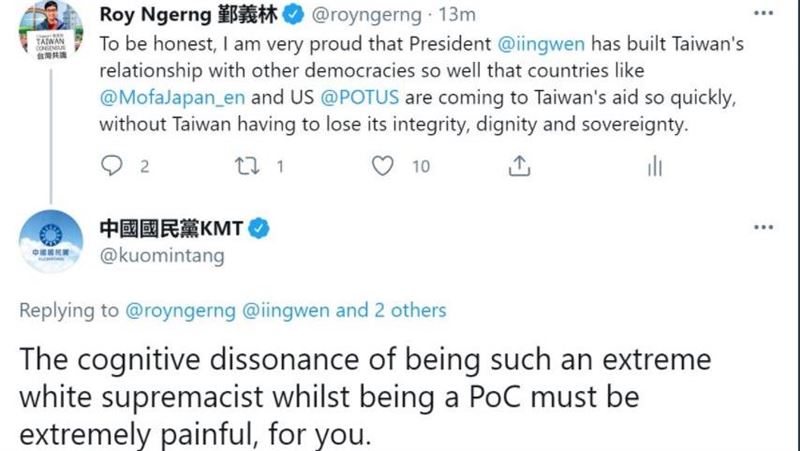Click Roy Ngerng's verified badge
Screen dimensions: 800x451
pos(293,15)
